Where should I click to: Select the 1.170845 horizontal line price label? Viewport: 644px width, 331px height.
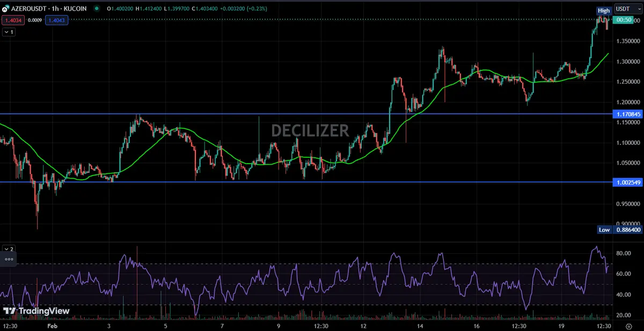click(628, 114)
